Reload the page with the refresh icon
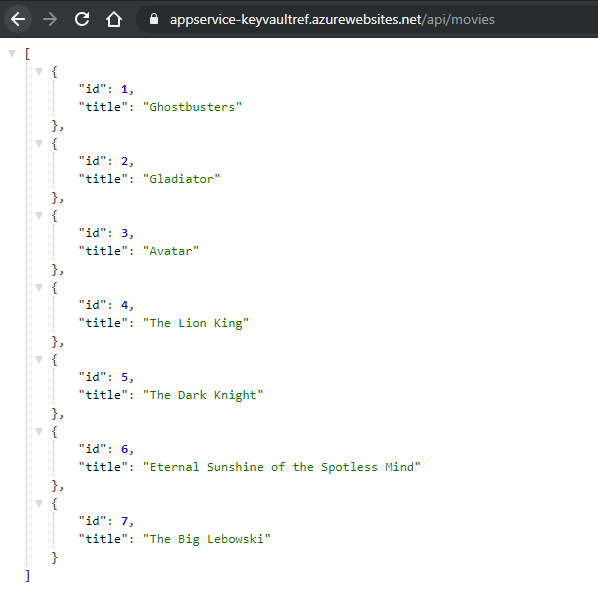 pyautogui.click(x=82, y=19)
